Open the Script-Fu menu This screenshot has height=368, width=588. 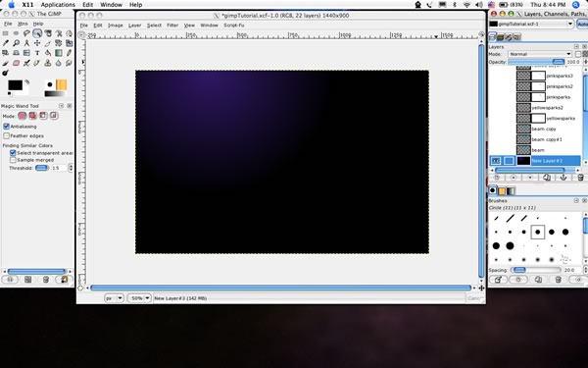coord(234,26)
